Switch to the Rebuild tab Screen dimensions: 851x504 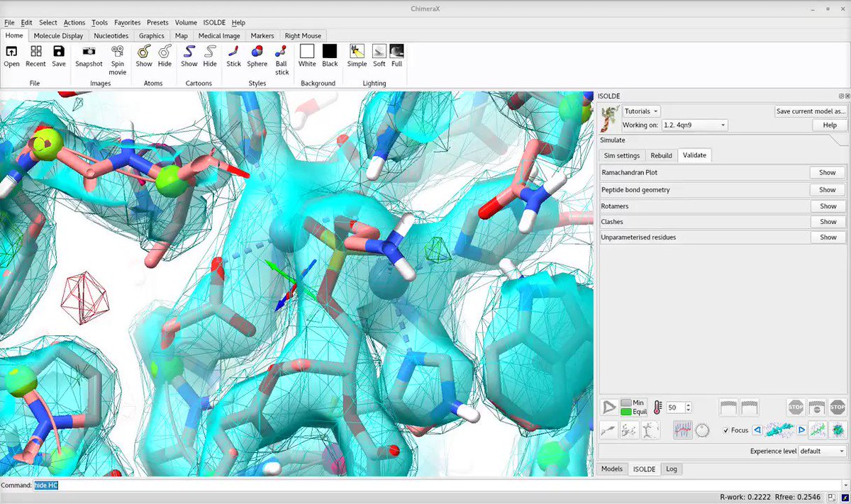661,155
